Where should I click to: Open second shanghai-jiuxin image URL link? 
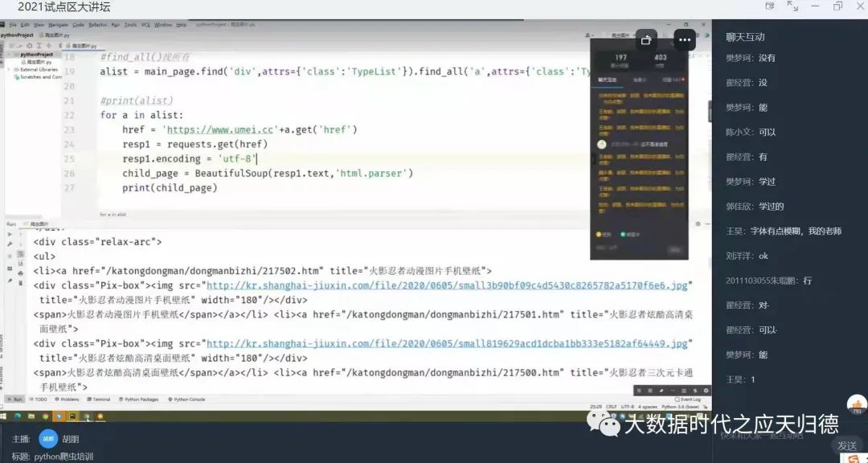point(447,343)
